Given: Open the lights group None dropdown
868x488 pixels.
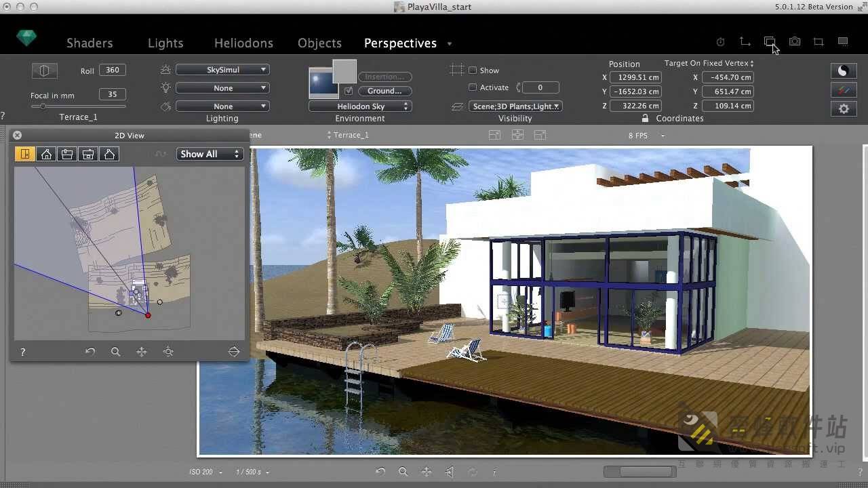Looking at the screenshot, I should pyautogui.click(x=222, y=88).
